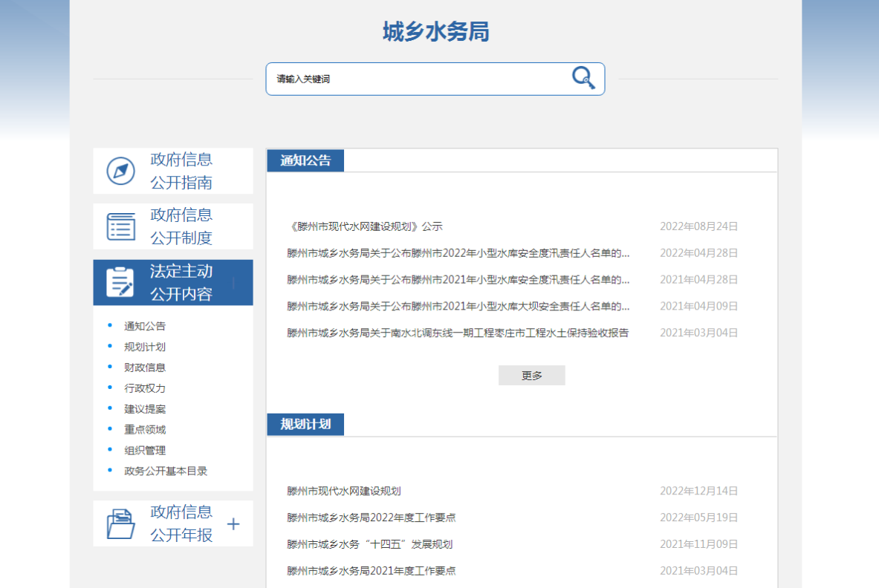The width and height of the screenshot is (879, 588).
Task: Click the date 2022年05月19日
Action: pyautogui.click(x=698, y=517)
